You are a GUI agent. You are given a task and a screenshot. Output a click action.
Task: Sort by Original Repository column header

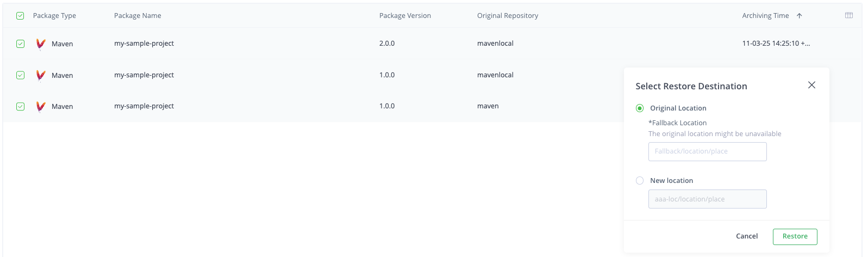click(x=507, y=16)
